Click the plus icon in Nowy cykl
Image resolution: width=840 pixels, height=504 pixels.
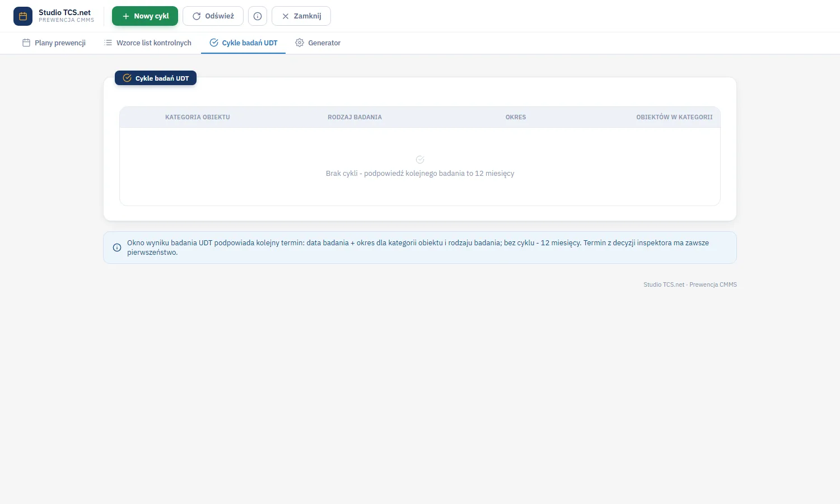click(x=126, y=16)
